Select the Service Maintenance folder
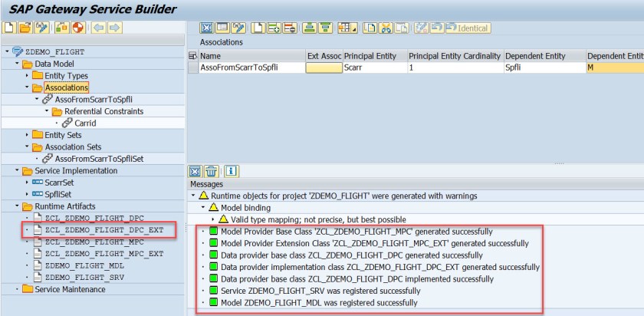The height and width of the screenshot is (316, 644). click(70, 289)
